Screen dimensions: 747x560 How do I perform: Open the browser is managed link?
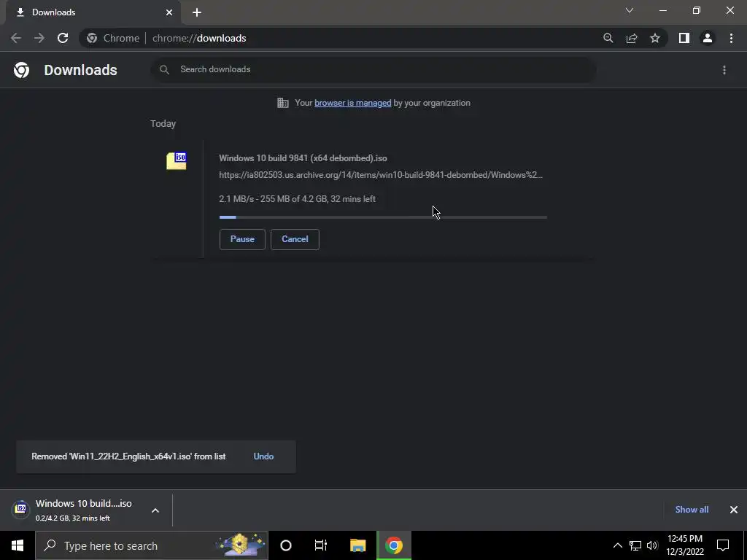(352, 103)
